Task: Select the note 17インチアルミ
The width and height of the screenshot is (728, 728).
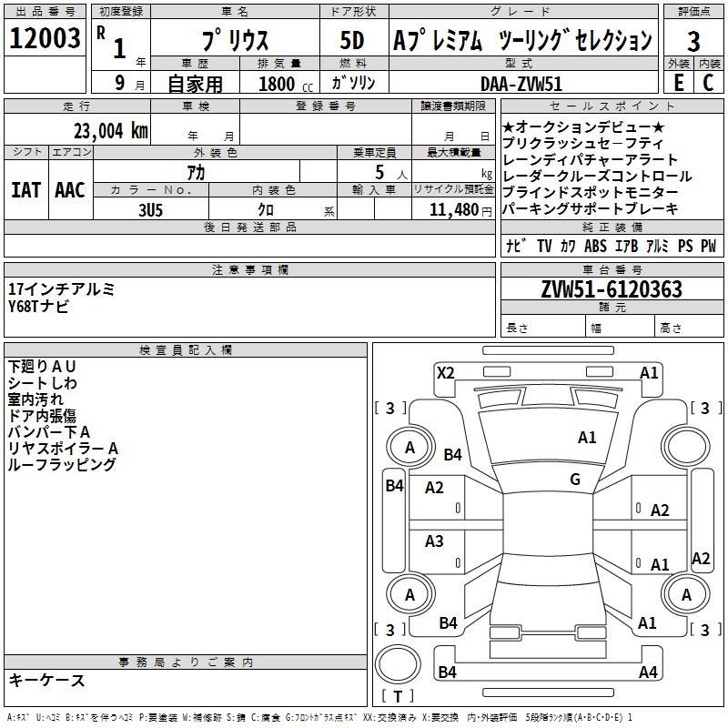Action: click(61, 289)
